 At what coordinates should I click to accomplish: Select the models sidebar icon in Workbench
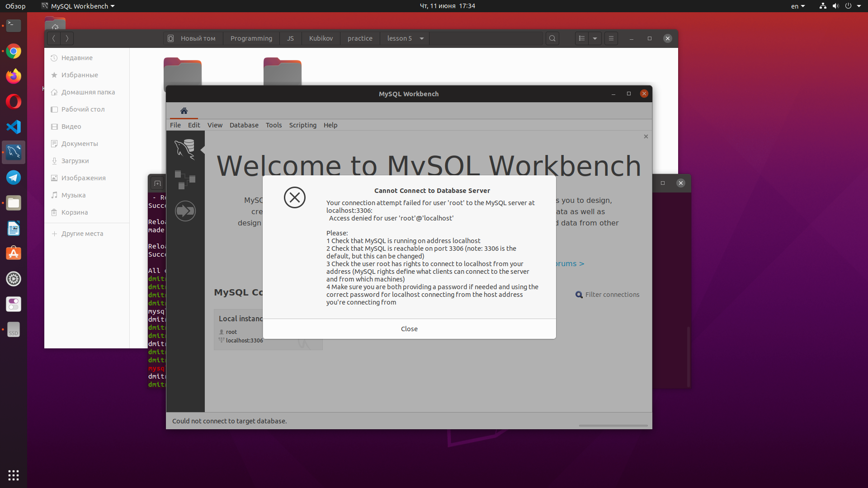pos(185,179)
